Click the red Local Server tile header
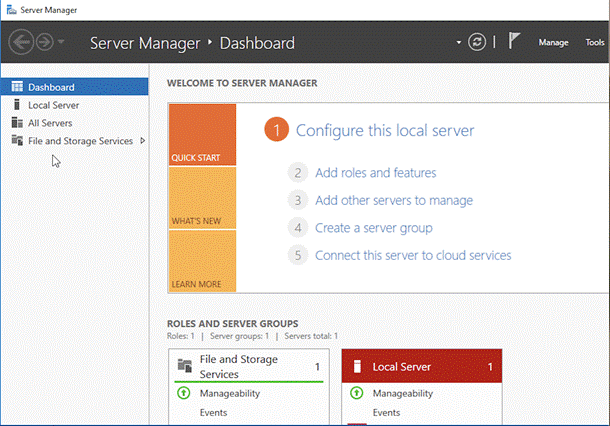 [x=421, y=367]
